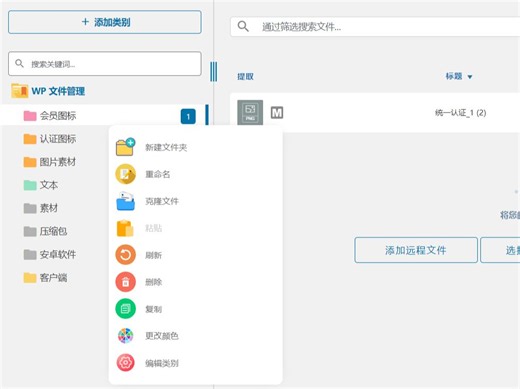Choose 复制 in the context menu
Image resolution: width=520 pixels, height=389 pixels.
pyautogui.click(x=153, y=309)
